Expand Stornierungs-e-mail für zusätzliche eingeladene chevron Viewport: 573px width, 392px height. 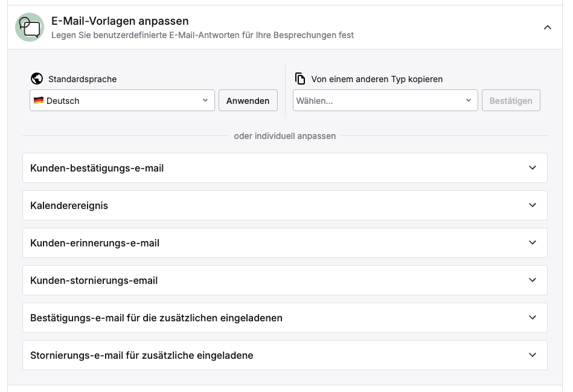(x=533, y=355)
